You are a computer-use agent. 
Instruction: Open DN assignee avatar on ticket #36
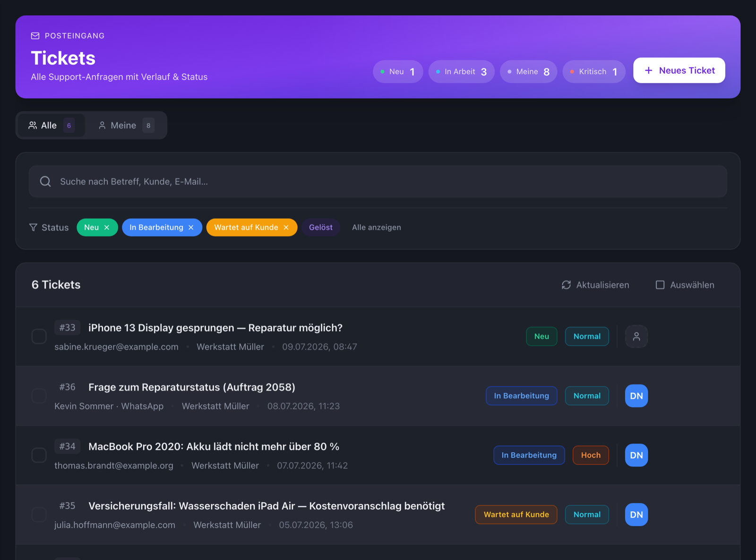click(x=636, y=396)
